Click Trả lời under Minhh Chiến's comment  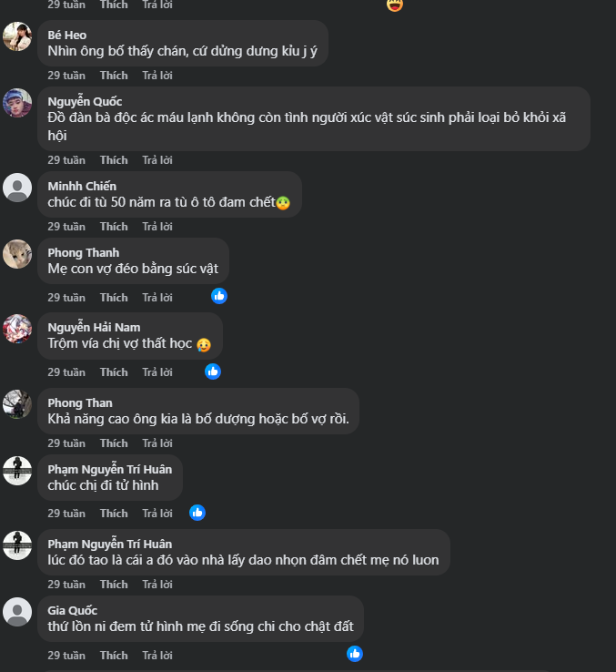click(157, 227)
